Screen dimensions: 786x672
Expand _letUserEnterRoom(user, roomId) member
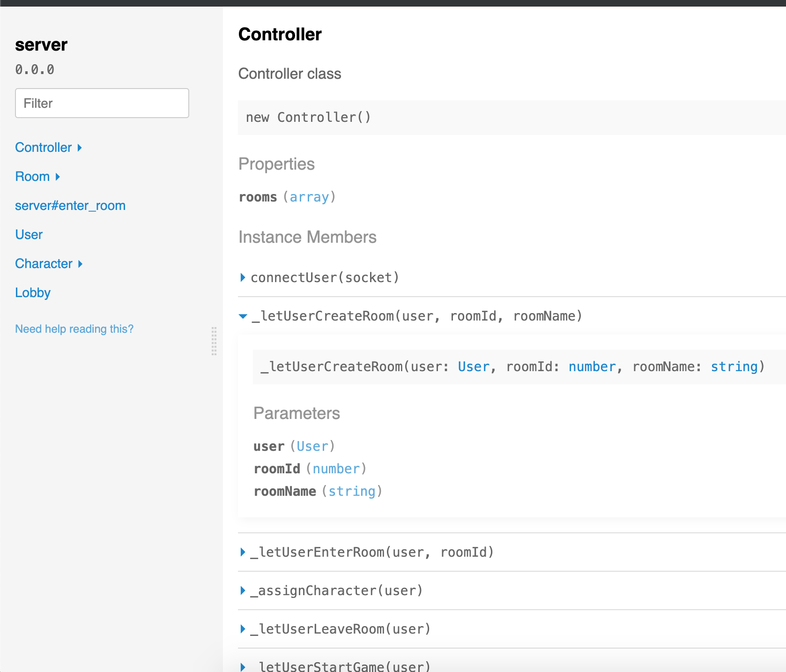(x=243, y=552)
